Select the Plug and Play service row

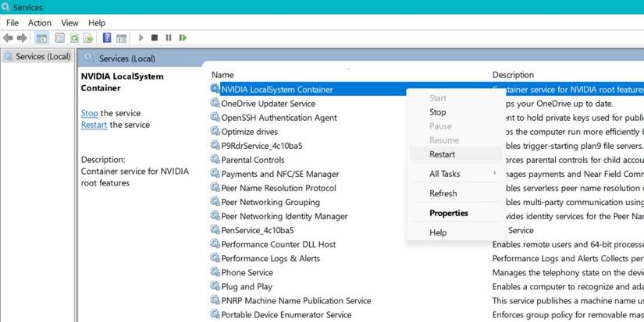click(247, 287)
